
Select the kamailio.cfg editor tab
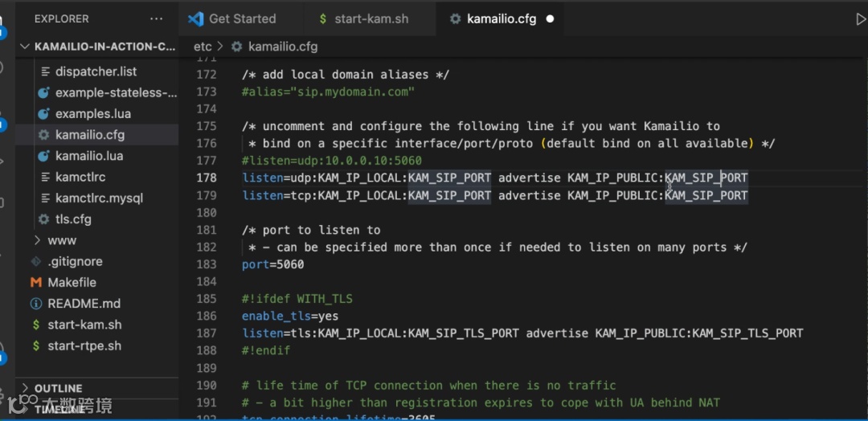coord(502,18)
